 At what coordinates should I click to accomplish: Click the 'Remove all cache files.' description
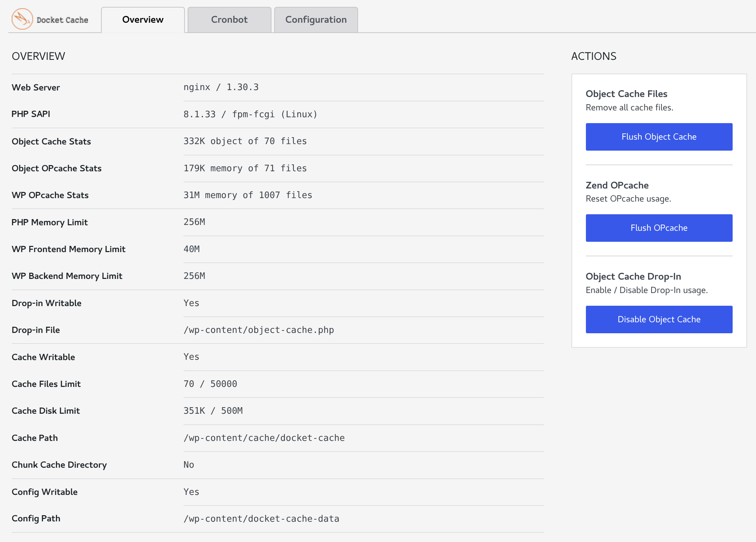pyautogui.click(x=630, y=108)
